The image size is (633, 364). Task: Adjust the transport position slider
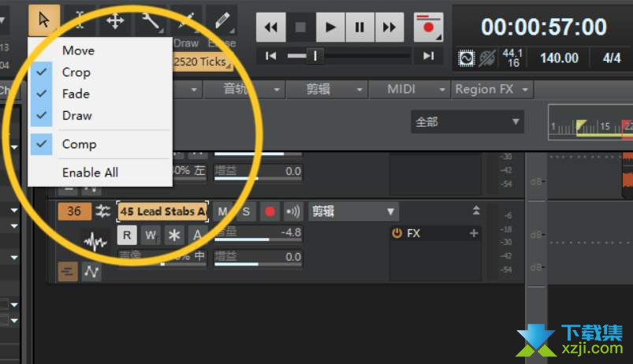pos(315,56)
